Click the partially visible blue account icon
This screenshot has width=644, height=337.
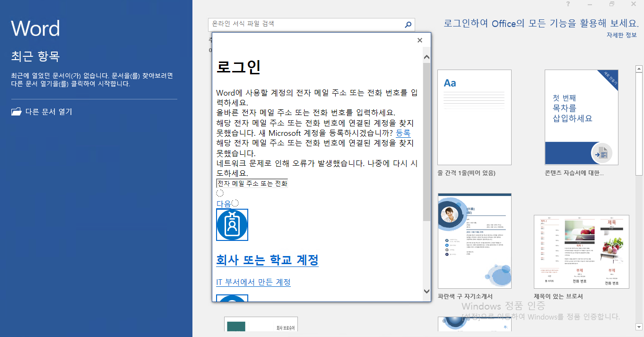click(x=232, y=298)
